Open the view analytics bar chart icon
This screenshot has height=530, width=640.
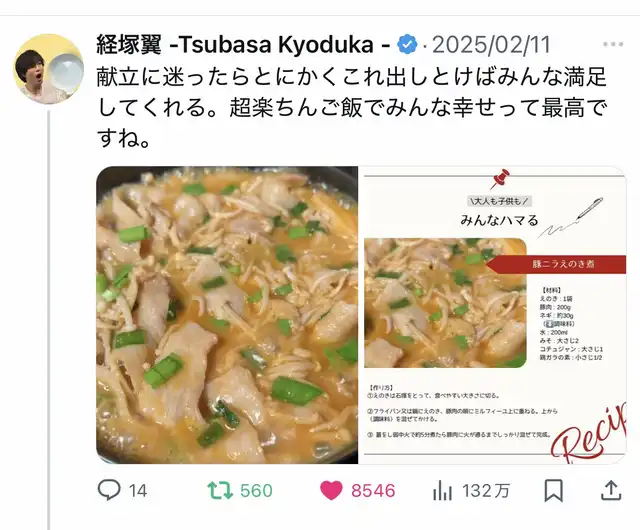tap(442, 490)
